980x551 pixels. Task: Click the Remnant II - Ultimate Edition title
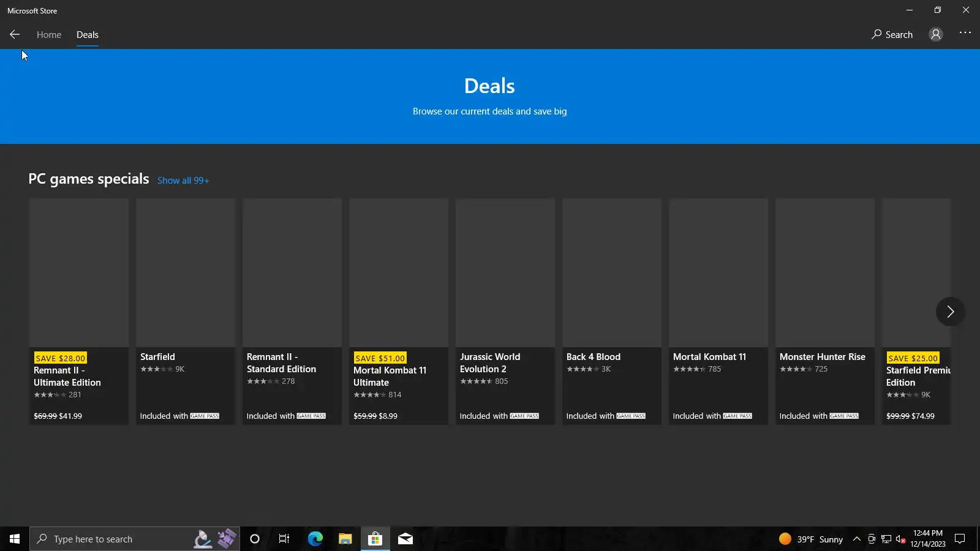pos(67,377)
